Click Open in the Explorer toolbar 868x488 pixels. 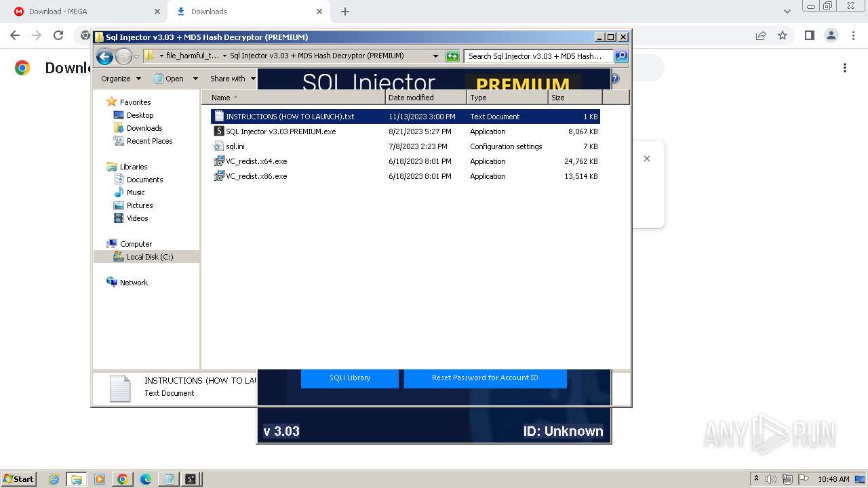[x=169, y=79]
